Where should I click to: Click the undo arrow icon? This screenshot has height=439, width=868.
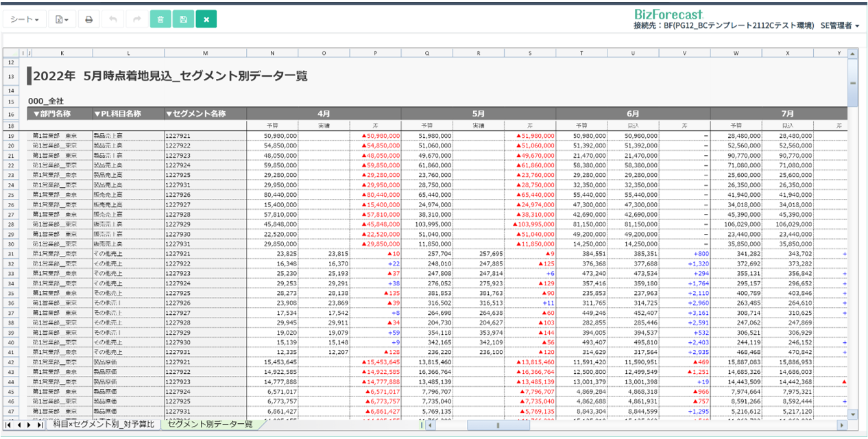click(112, 19)
